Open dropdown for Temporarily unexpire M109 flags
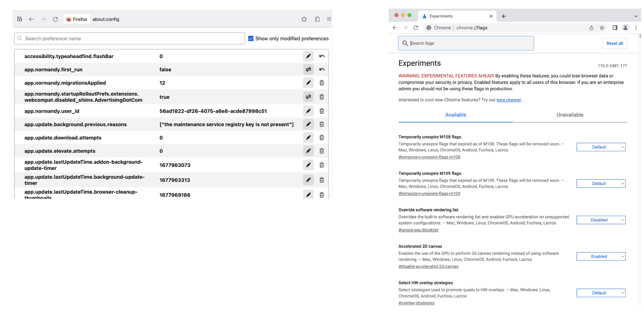Image resolution: width=644 pixels, height=319 pixels. pos(601,183)
